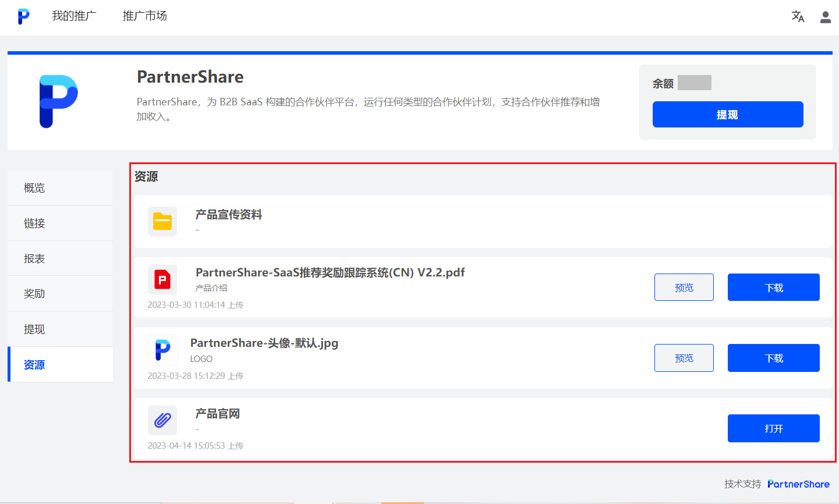Click the paperclip link icon for 产品官网
Screen dimensions: 839x504
pos(162,420)
